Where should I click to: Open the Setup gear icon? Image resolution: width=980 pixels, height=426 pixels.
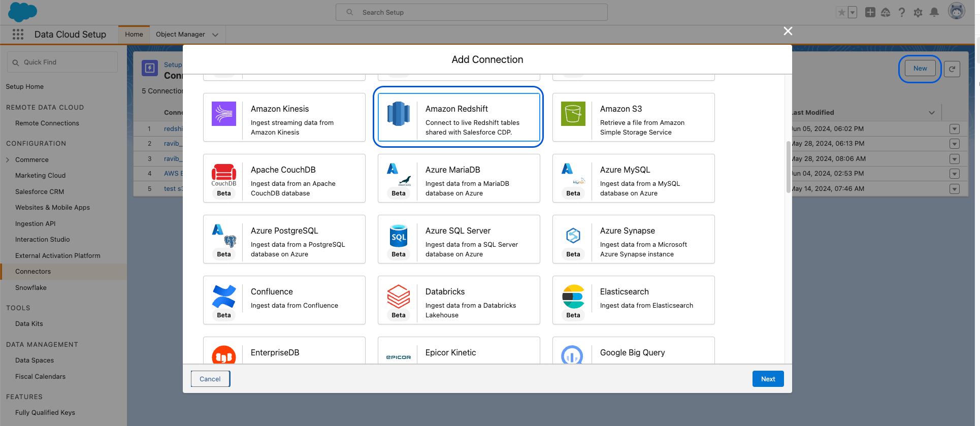click(918, 12)
